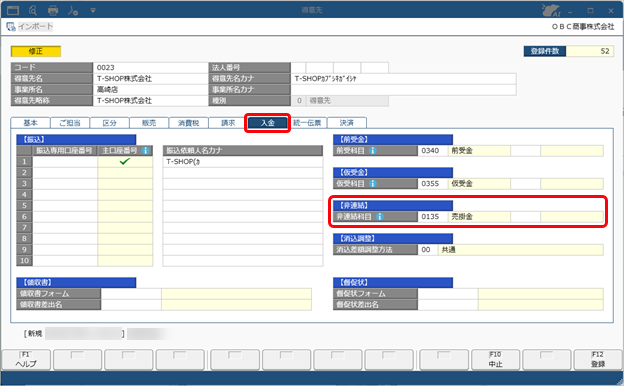Click the OBC商事株式会社 company name
This screenshot has height=386, width=624.
point(583,27)
